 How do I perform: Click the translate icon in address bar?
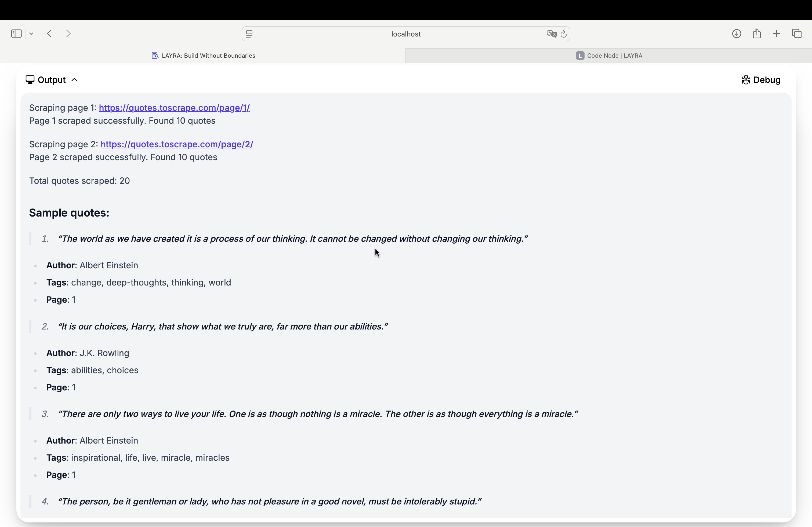[551, 34]
